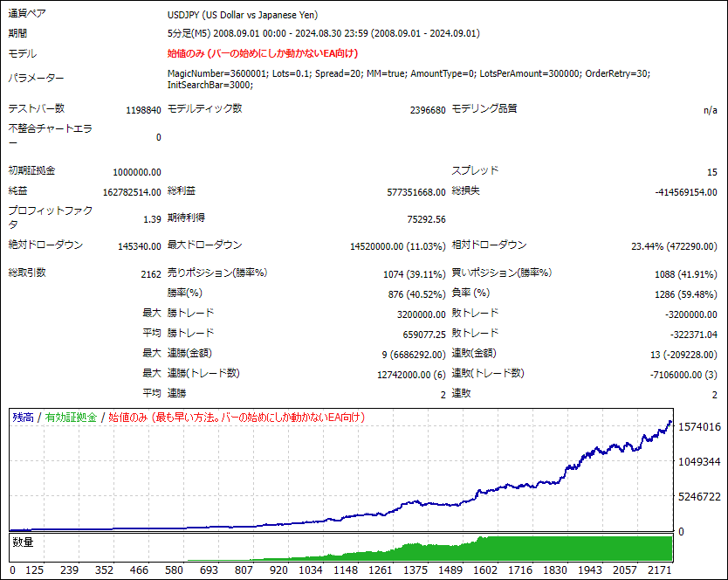Click the parameter line starting MagicNumber=3600001
The width and height of the screenshot is (728, 580).
[x=409, y=73]
